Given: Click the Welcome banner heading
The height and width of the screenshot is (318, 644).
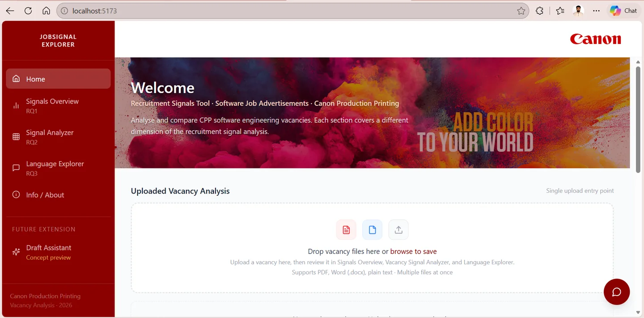Looking at the screenshot, I should coord(162,88).
